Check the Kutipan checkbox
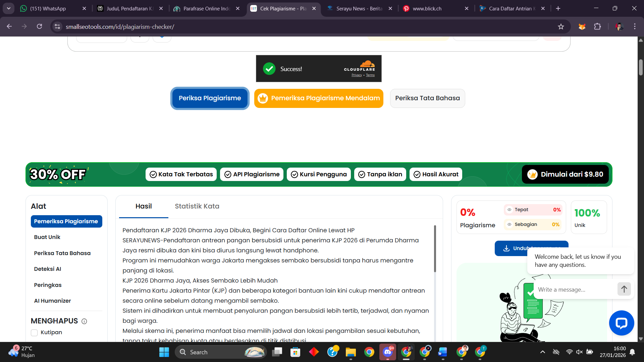Screen dimensions: 644x362 (34, 333)
